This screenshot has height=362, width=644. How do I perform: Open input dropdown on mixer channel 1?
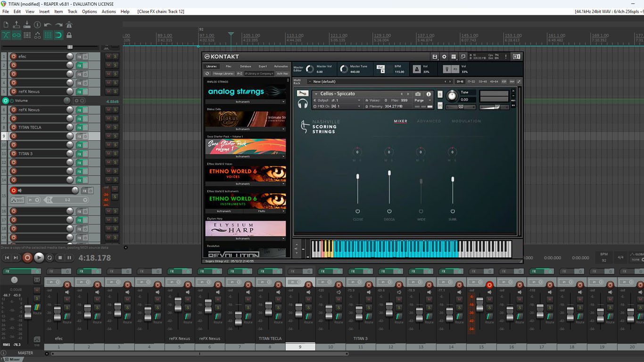tap(53, 282)
